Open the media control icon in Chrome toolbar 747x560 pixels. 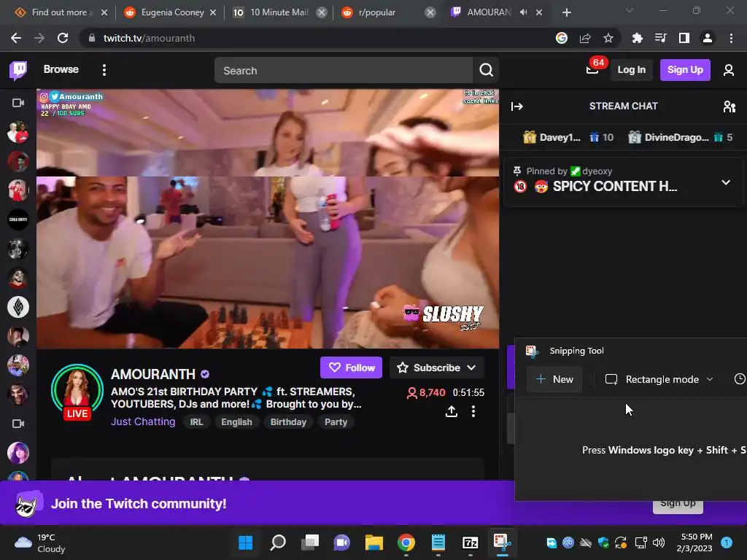661,38
